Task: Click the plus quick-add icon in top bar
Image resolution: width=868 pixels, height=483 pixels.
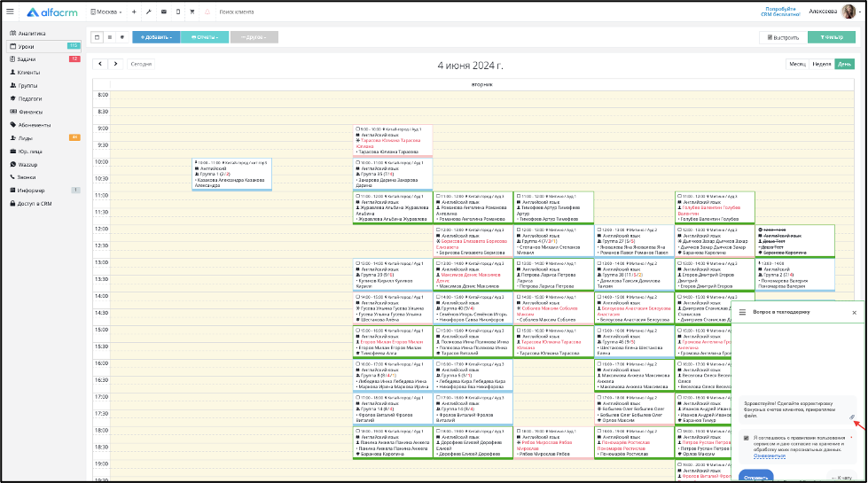Action: click(134, 12)
